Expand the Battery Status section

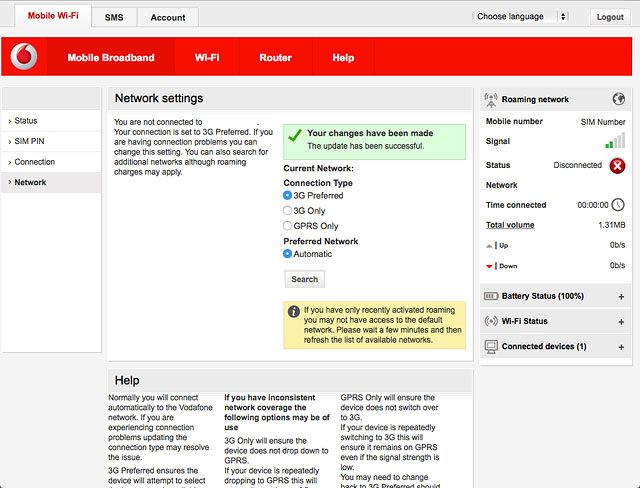point(621,297)
